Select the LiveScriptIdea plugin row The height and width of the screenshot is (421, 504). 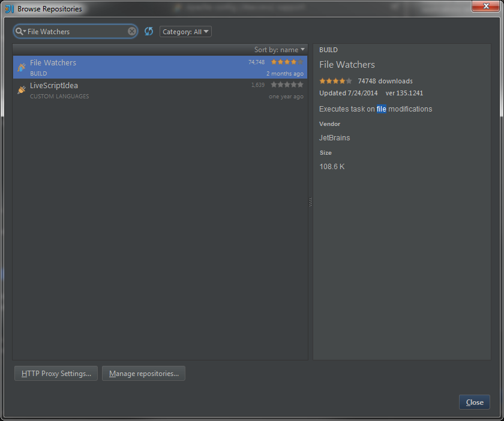[x=160, y=90]
